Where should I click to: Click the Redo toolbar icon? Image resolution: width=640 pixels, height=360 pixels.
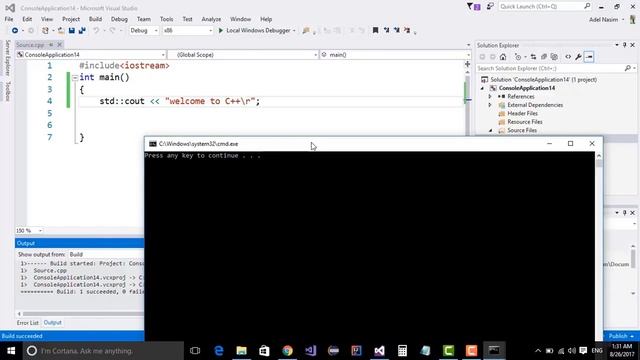point(112,31)
